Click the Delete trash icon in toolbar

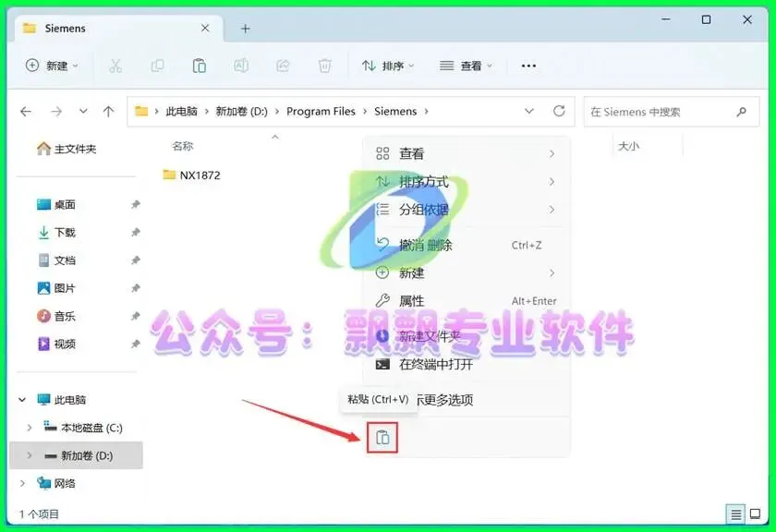coord(324,66)
